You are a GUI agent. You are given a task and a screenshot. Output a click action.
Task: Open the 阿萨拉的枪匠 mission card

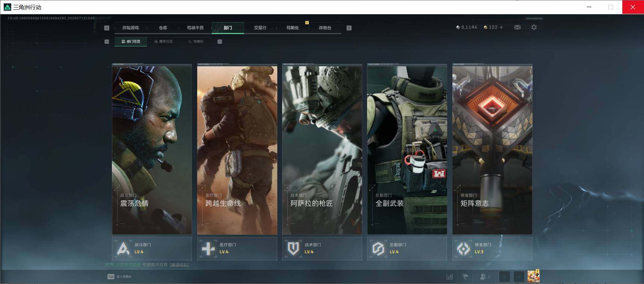[322, 150]
